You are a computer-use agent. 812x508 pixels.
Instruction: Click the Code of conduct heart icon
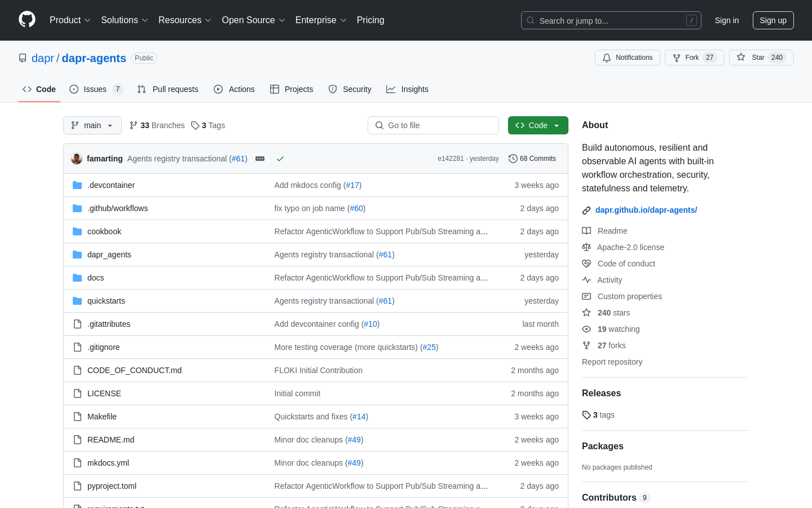pos(586,264)
